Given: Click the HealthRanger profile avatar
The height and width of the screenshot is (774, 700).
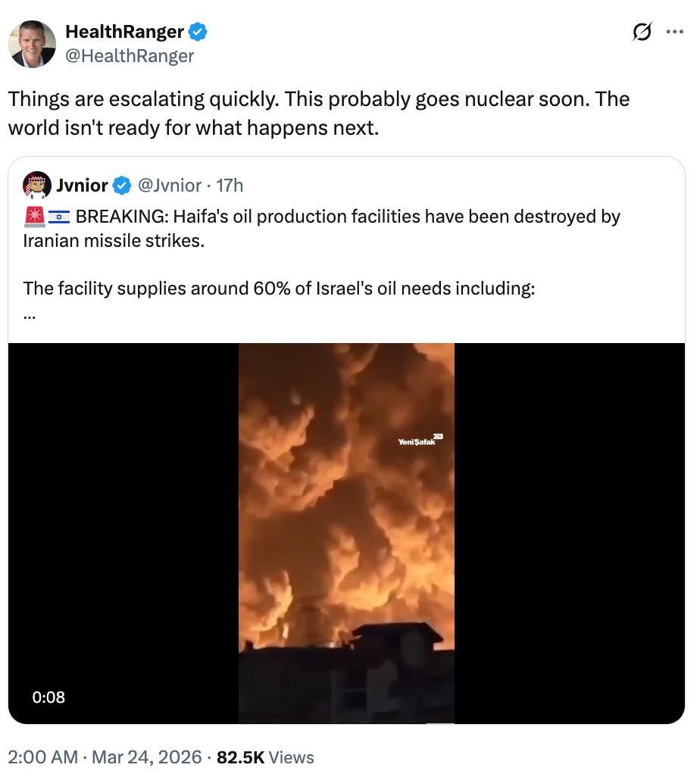Looking at the screenshot, I should click(x=32, y=44).
